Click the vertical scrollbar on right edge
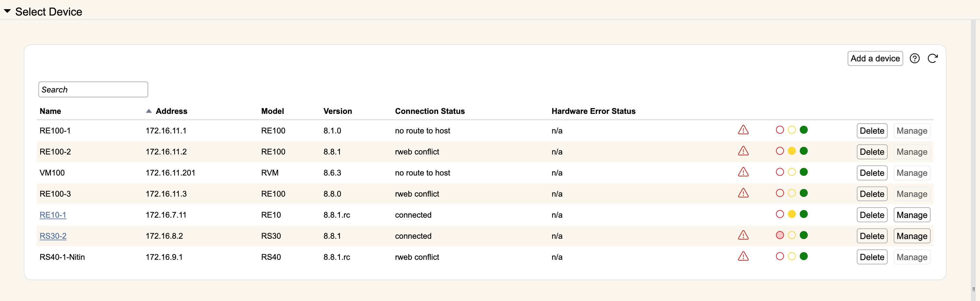This screenshot has height=301, width=980. tap(973, 160)
